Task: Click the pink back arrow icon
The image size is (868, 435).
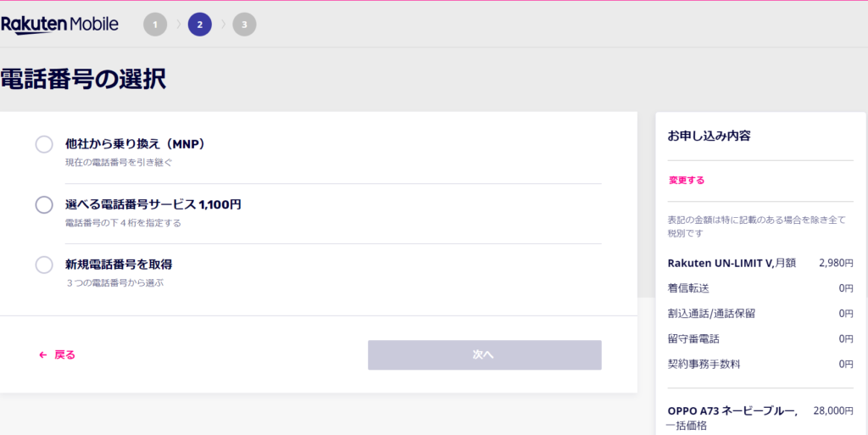Action: point(43,354)
